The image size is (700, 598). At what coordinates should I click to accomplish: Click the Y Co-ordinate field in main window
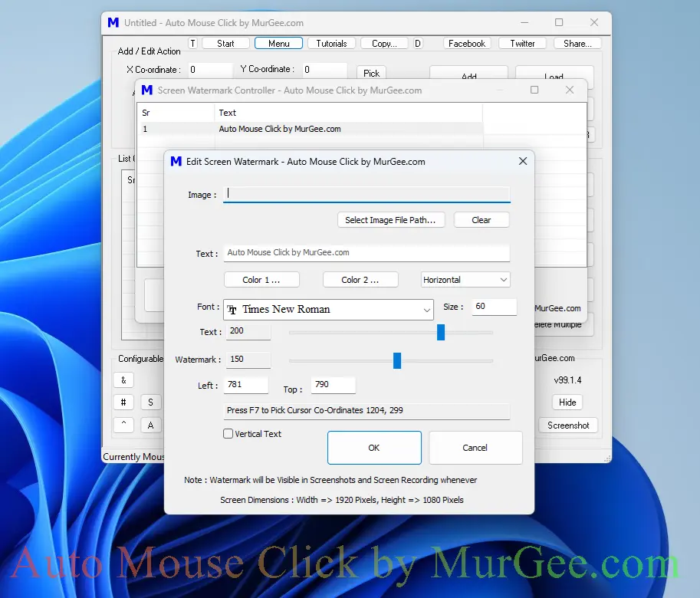[x=324, y=70]
